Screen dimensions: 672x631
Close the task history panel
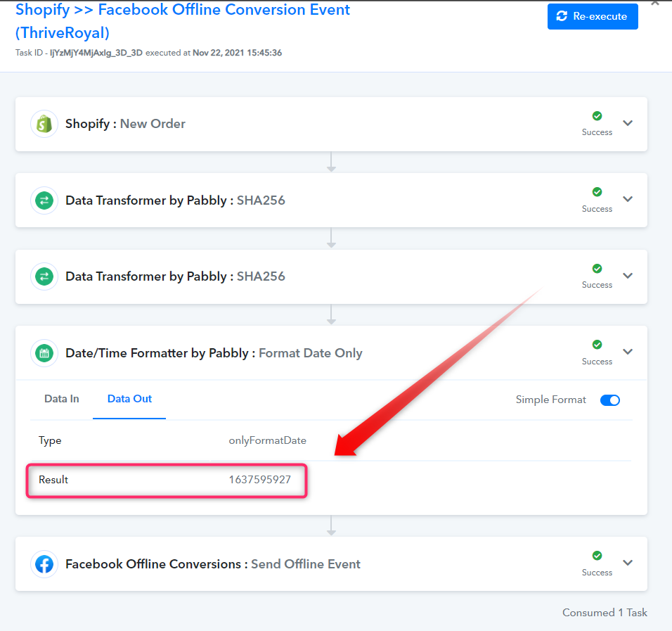tap(655, 3)
